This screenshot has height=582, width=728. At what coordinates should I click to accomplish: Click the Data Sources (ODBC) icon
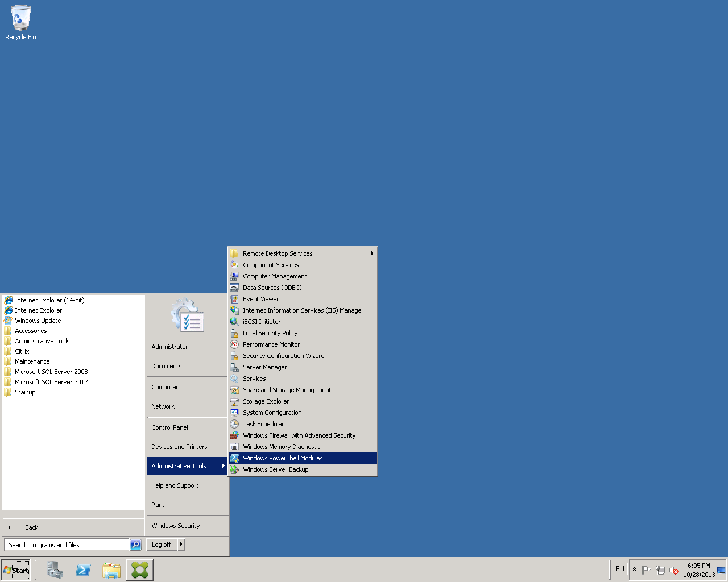tap(234, 288)
